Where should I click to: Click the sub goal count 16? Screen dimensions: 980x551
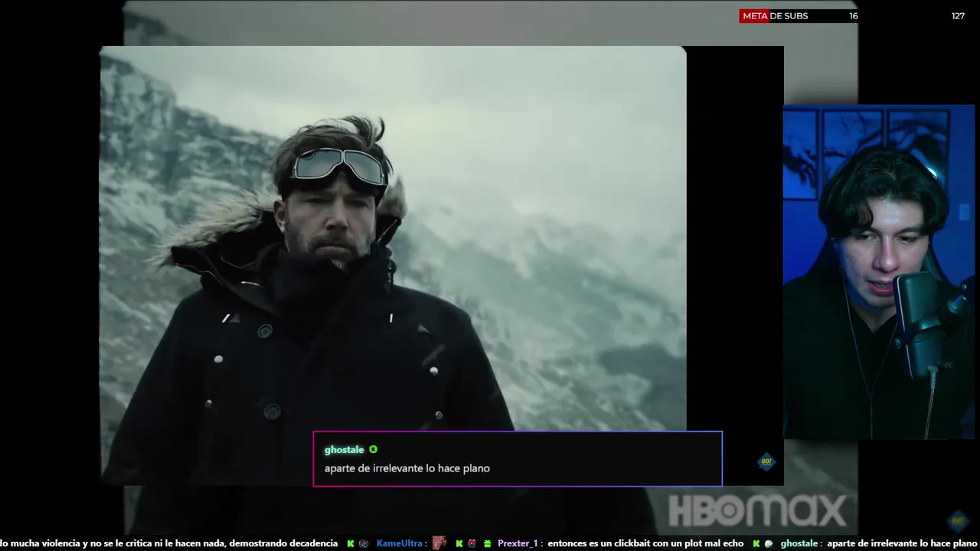[x=853, y=16]
